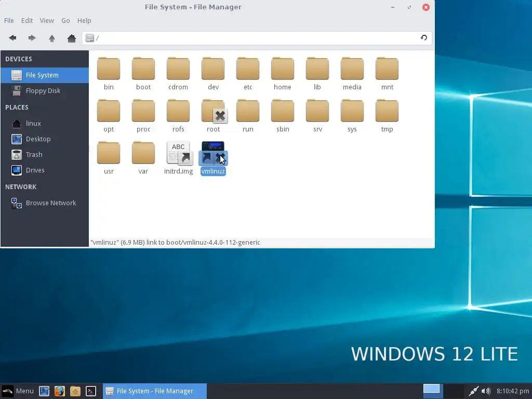Click the clock showing 8:10:42 pm
The width and height of the screenshot is (532, 399).
513,391
